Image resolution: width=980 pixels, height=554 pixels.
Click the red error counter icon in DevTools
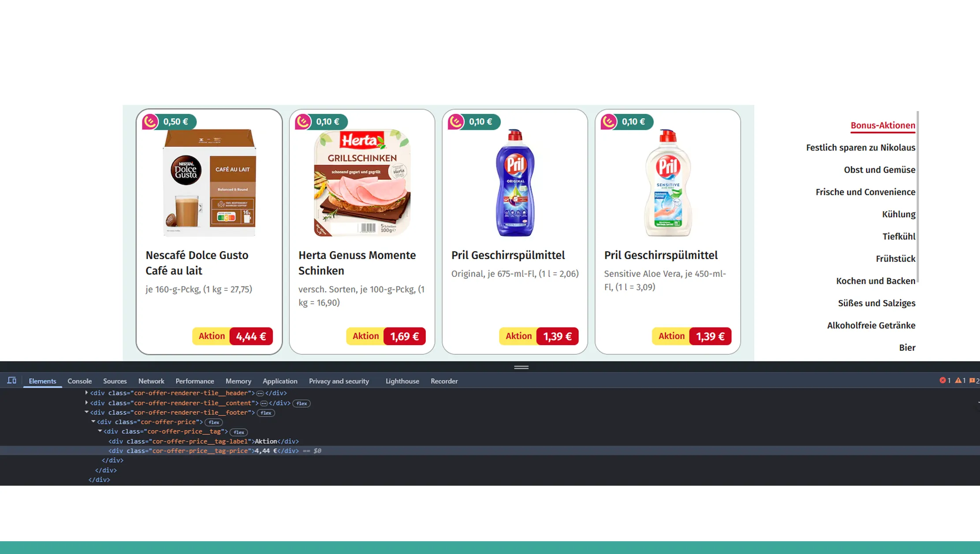[x=943, y=381]
